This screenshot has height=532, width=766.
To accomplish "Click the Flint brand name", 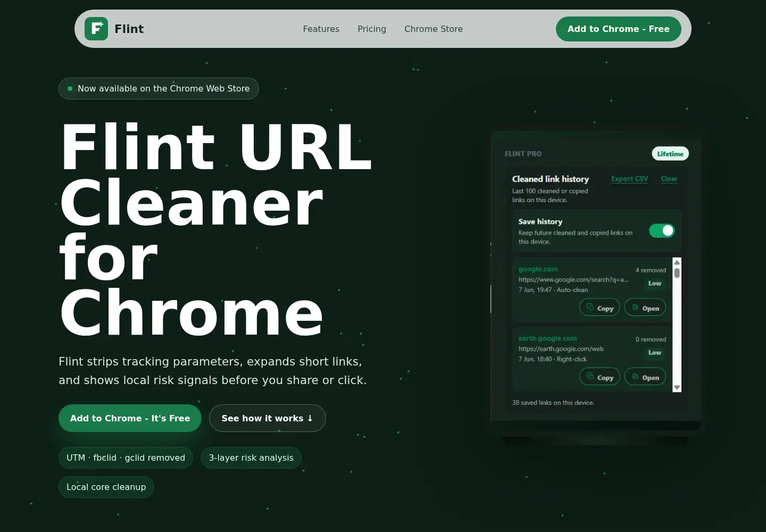I will point(129,29).
